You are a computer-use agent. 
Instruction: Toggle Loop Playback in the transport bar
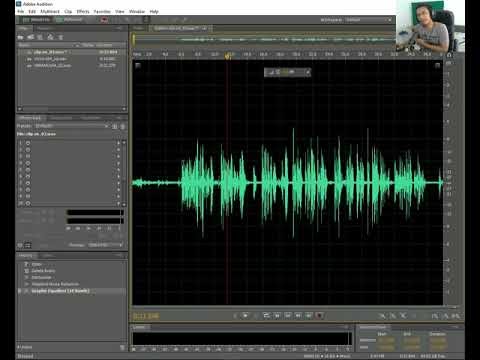pos(266,315)
